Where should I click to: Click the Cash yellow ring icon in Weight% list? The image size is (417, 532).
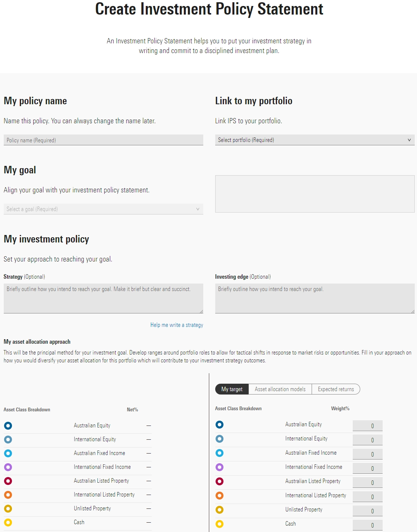coord(219,524)
